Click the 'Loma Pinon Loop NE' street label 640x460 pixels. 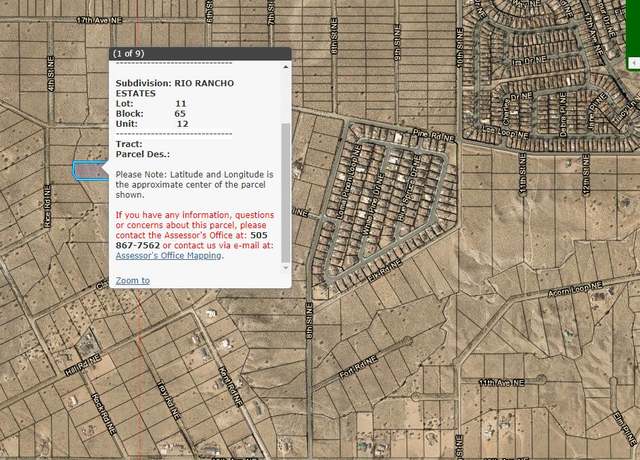point(349,182)
